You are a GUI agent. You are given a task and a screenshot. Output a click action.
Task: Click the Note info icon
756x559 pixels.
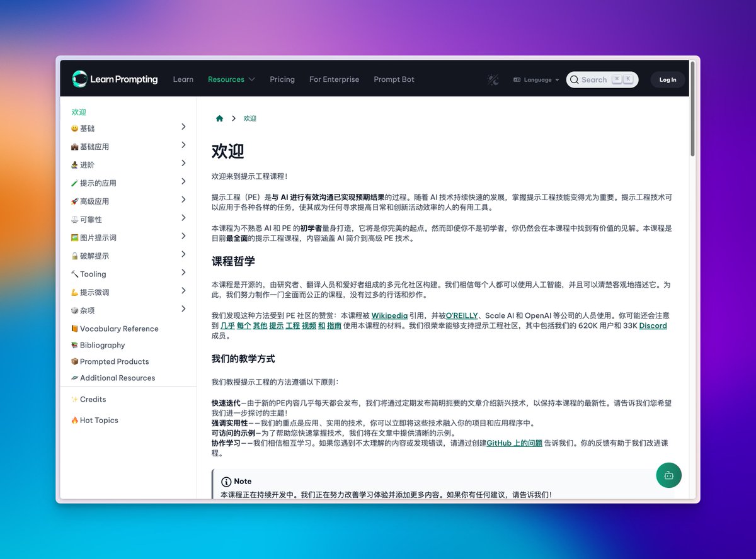pyautogui.click(x=226, y=482)
